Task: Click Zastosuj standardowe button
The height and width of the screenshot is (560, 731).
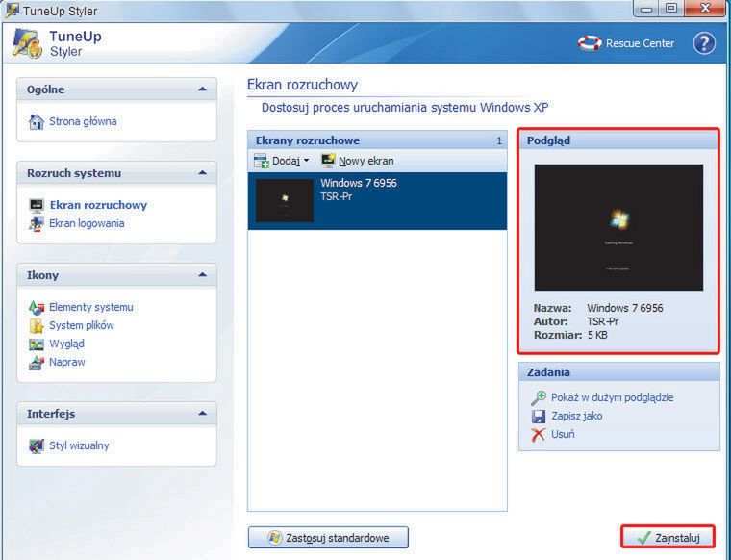Action: point(328,538)
